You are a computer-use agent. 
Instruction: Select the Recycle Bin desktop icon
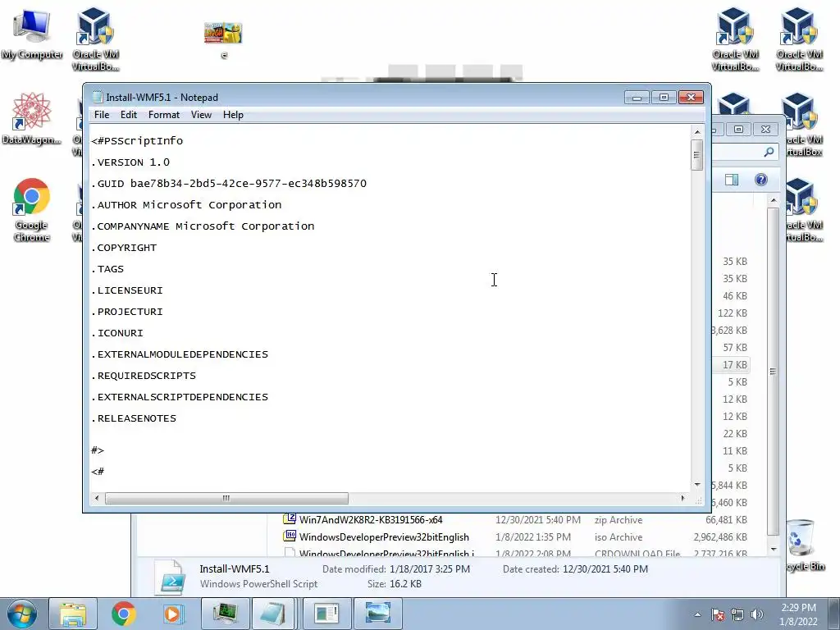coord(802,545)
